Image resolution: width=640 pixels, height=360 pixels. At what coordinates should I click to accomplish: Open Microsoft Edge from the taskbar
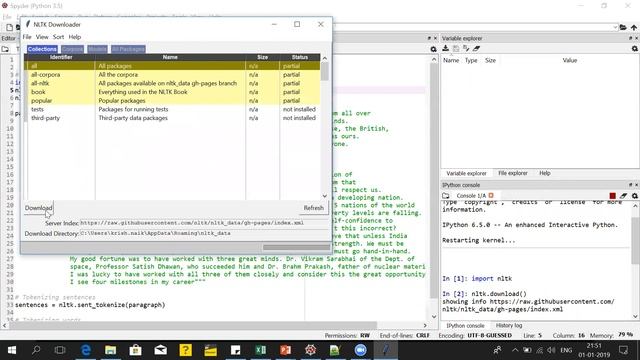86,350
